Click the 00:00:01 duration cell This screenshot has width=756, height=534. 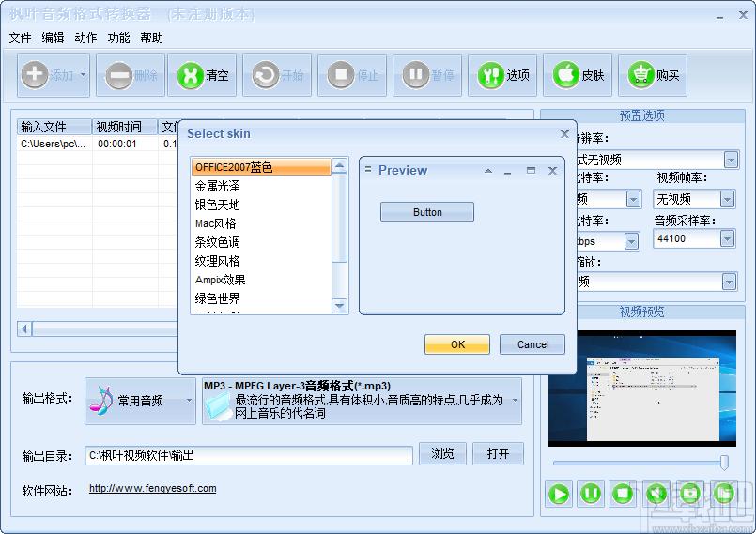(117, 144)
